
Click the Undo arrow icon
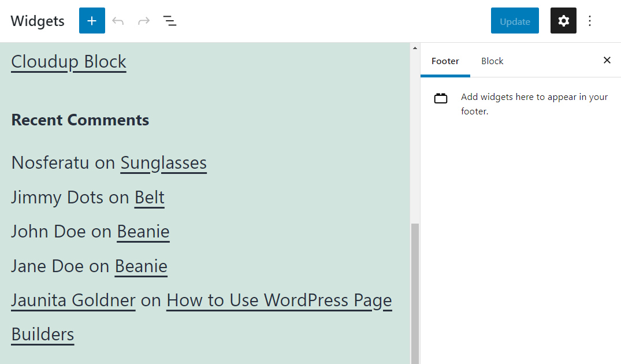118,21
